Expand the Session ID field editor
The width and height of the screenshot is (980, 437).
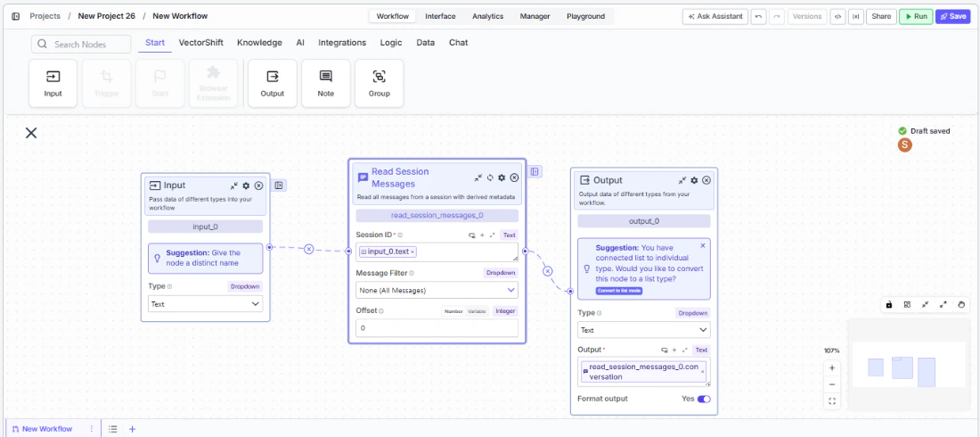492,235
